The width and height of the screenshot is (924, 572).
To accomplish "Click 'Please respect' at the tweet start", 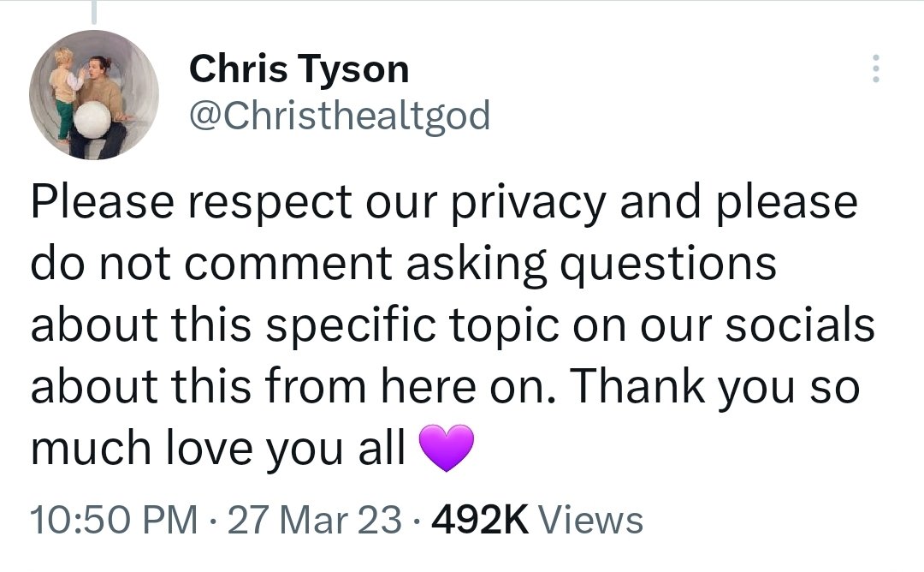I will [x=191, y=203].
